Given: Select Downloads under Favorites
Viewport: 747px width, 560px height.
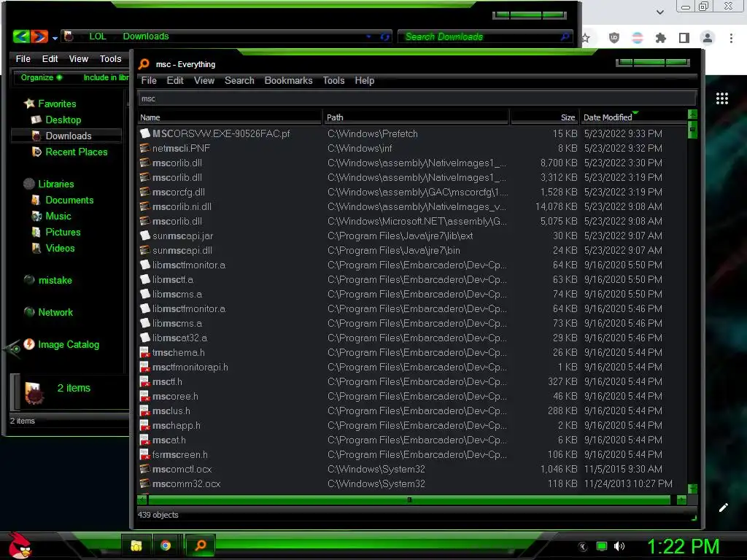Looking at the screenshot, I should (68, 136).
